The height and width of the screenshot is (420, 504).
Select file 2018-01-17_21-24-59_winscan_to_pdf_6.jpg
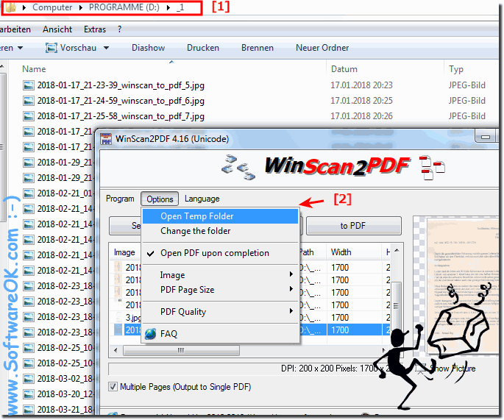[121, 101]
